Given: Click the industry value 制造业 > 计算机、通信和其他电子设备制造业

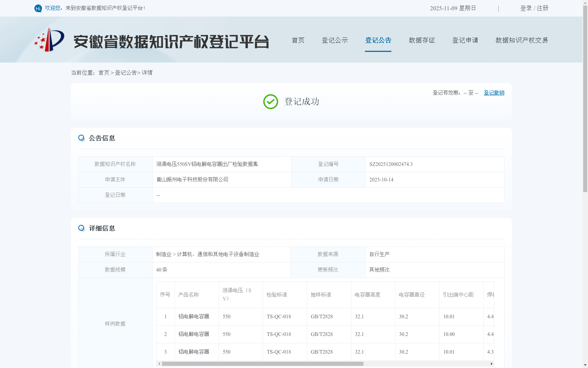Looking at the screenshot, I should click(208, 254).
